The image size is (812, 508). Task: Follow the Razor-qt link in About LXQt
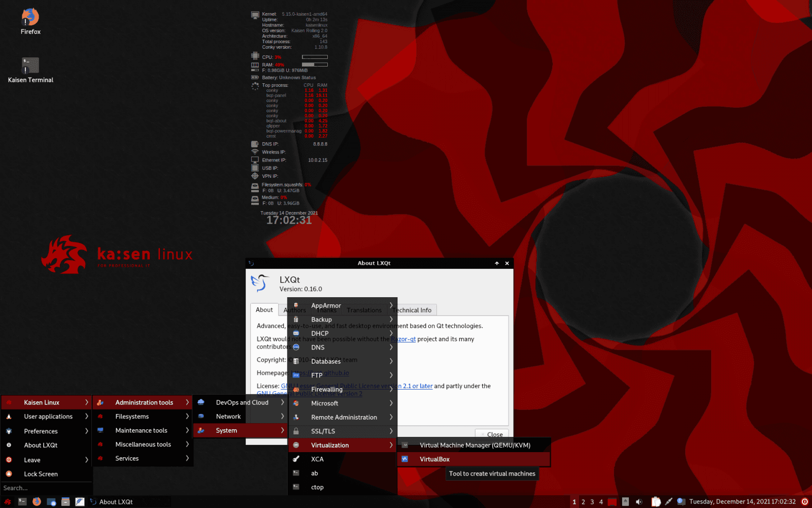click(x=403, y=339)
